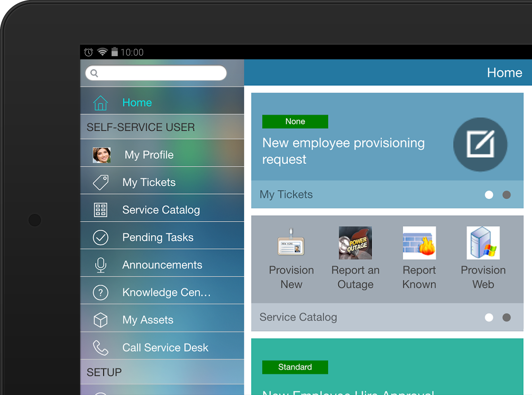Viewport: 532px width, 395px height.
Task: Show second page of My Tickets carousel
Action: [506, 195]
